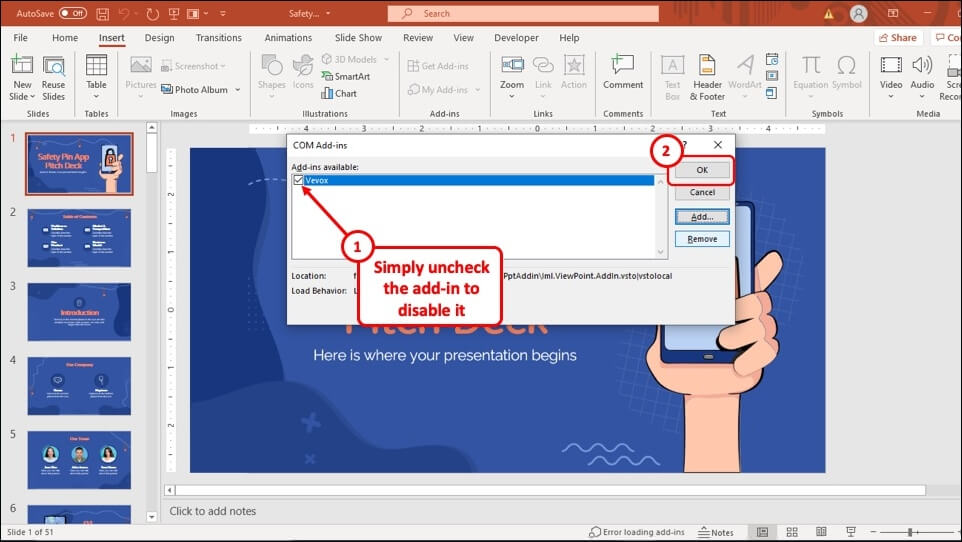Toggle the AutoSave switch

tap(72, 13)
